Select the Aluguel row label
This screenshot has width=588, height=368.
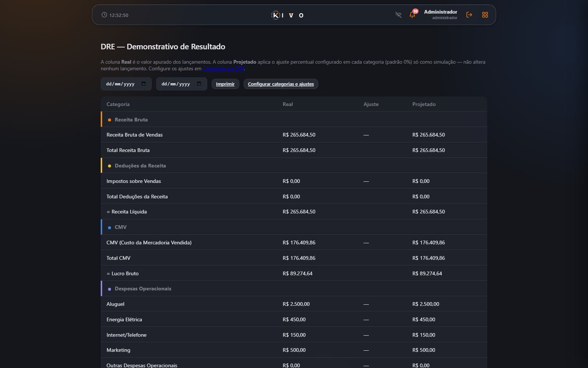coord(115,304)
